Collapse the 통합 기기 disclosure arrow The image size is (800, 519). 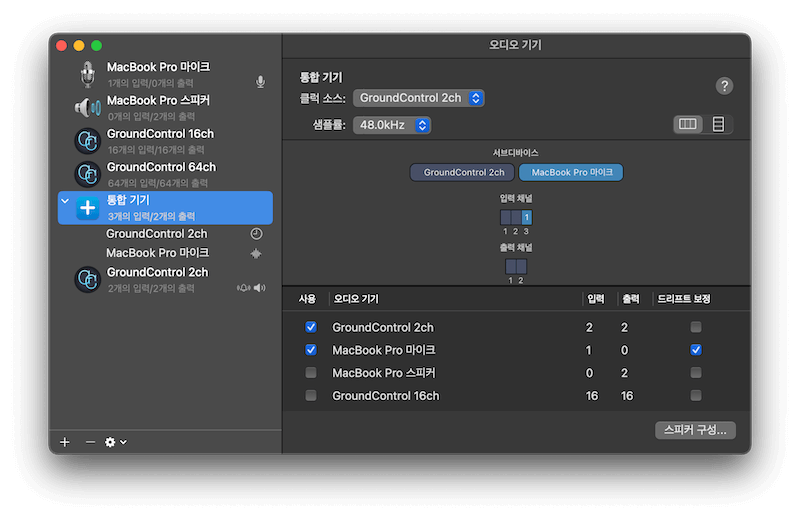pos(65,201)
